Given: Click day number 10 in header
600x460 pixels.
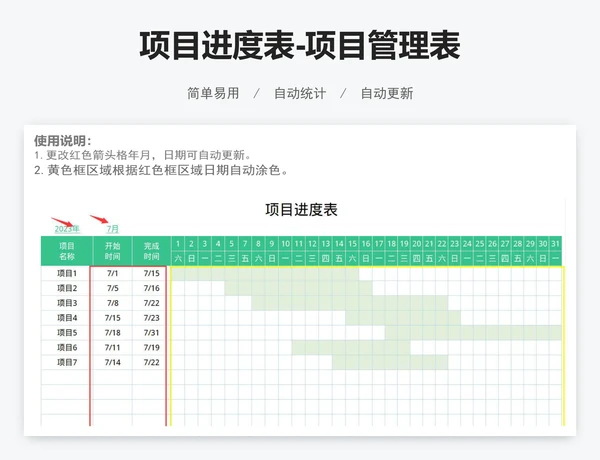Looking at the screenshot, I should (x=285, y=244).
